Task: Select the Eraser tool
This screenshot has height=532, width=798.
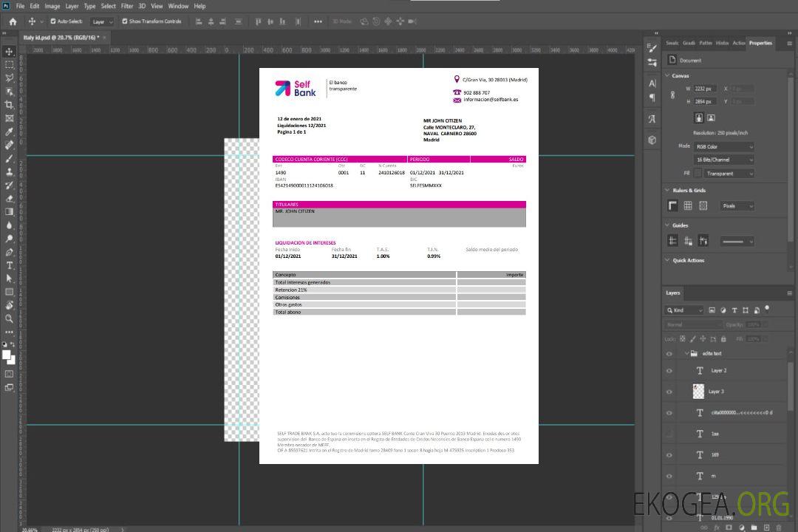Action: pos(9,199)
